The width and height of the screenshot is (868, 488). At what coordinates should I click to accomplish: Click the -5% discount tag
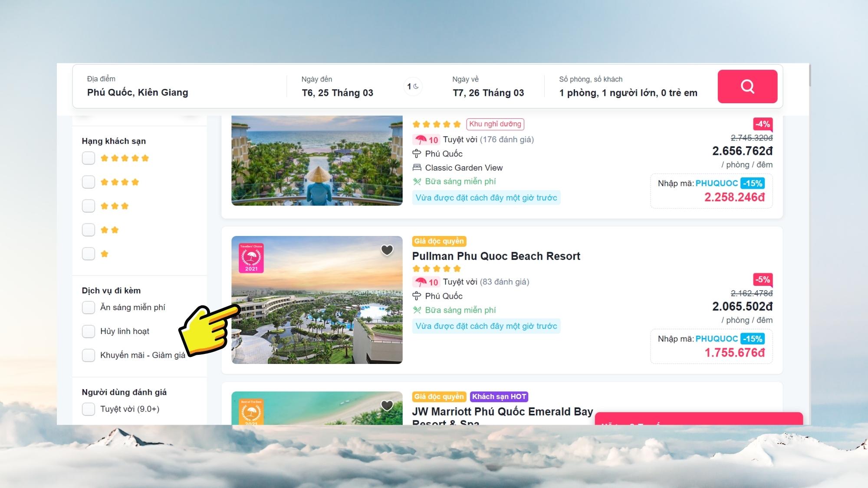(763, 280)
